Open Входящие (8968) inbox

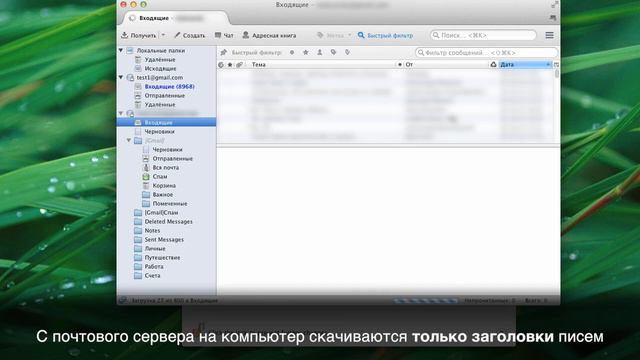[169, 87]
